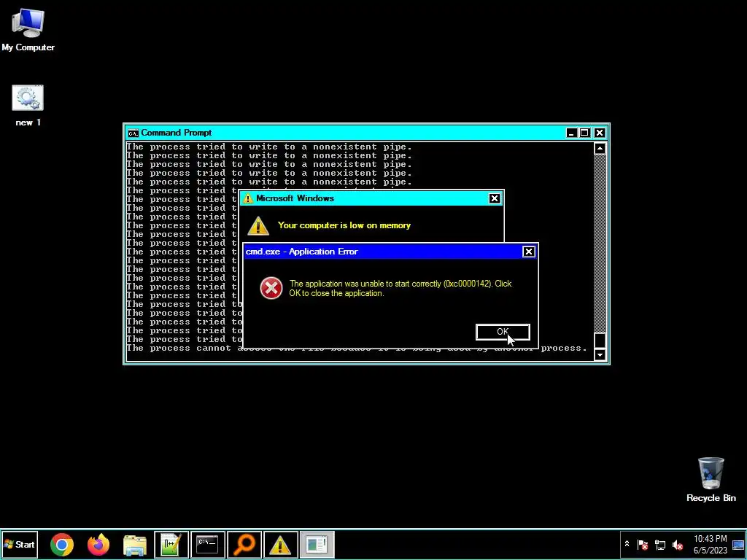This screenshot has height=560, width=747.
Task: Click the Show Desktop button in the tray
Action: (x=739, y=544)
